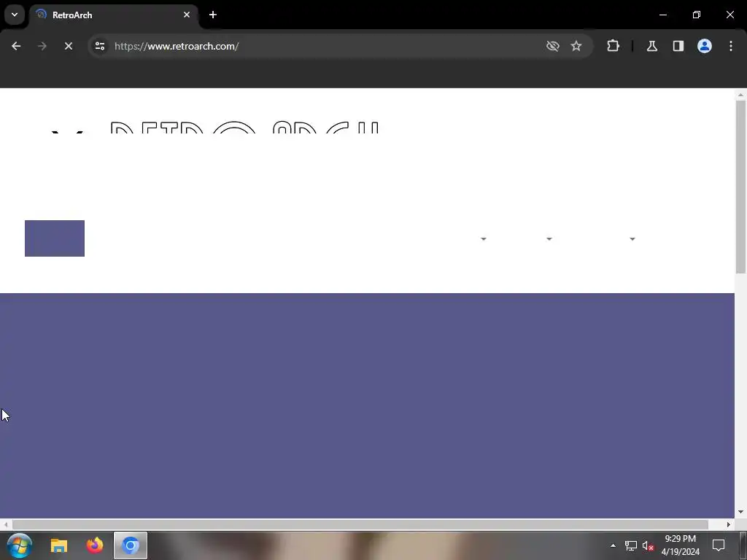This screenshot has height=560, width=747.
Task: Open the network status tray icon
Action: [631, 545]
